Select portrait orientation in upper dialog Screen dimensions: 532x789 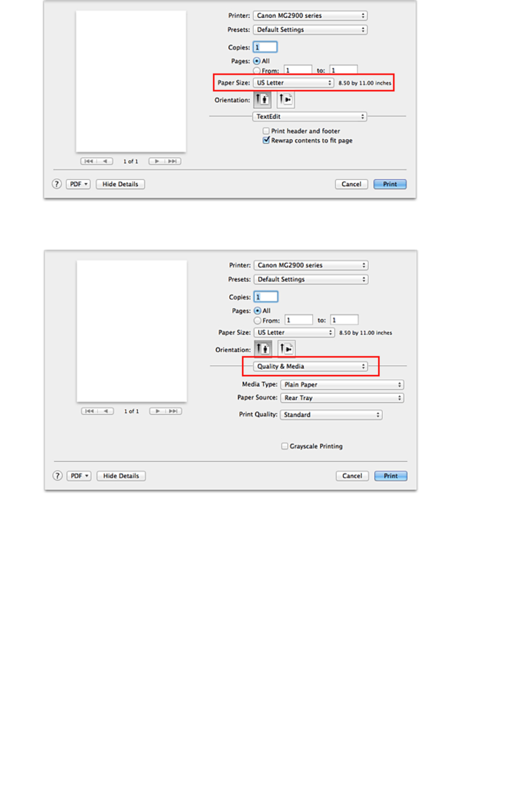point(262,99)
